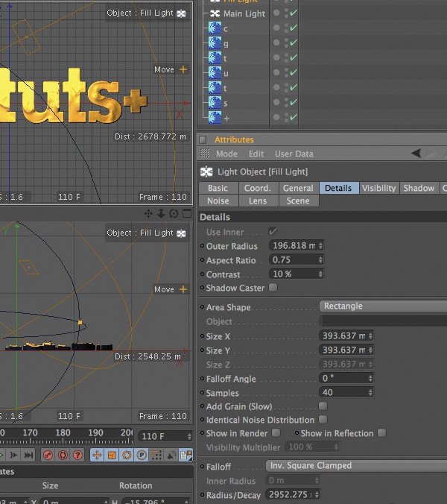Screen dimensions: 447x504
Task: Toggle Main Light visibility dot
Action: (x=276, y=13)
